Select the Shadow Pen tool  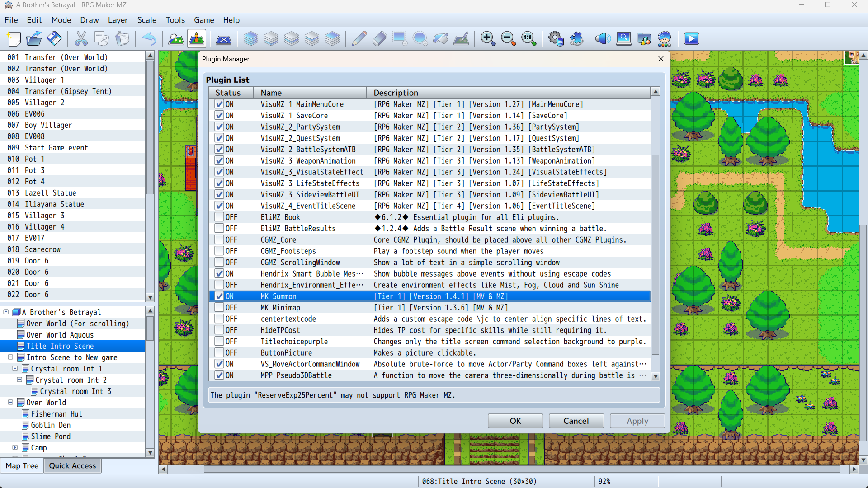click(461, 39)
